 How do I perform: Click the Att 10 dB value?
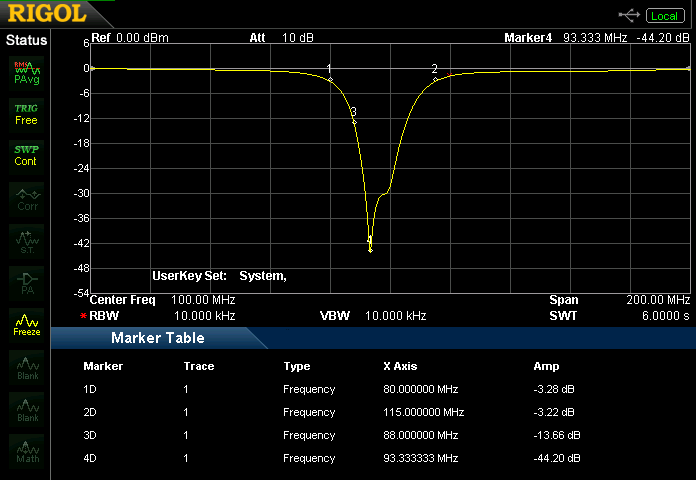297,38
